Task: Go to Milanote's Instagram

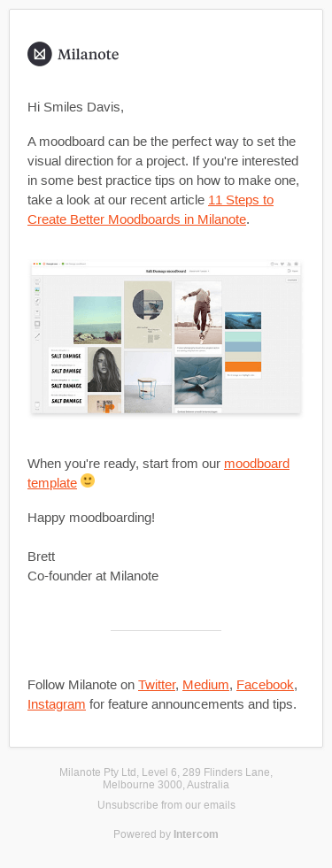Action: [57, 704]
